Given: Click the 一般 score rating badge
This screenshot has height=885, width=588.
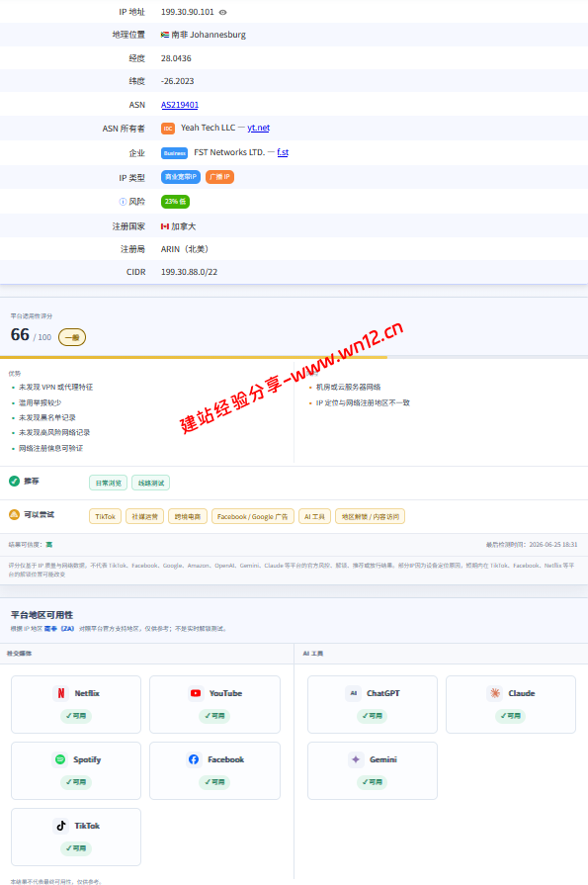Looking at the screenshot, I should click(x=72, y=337).
